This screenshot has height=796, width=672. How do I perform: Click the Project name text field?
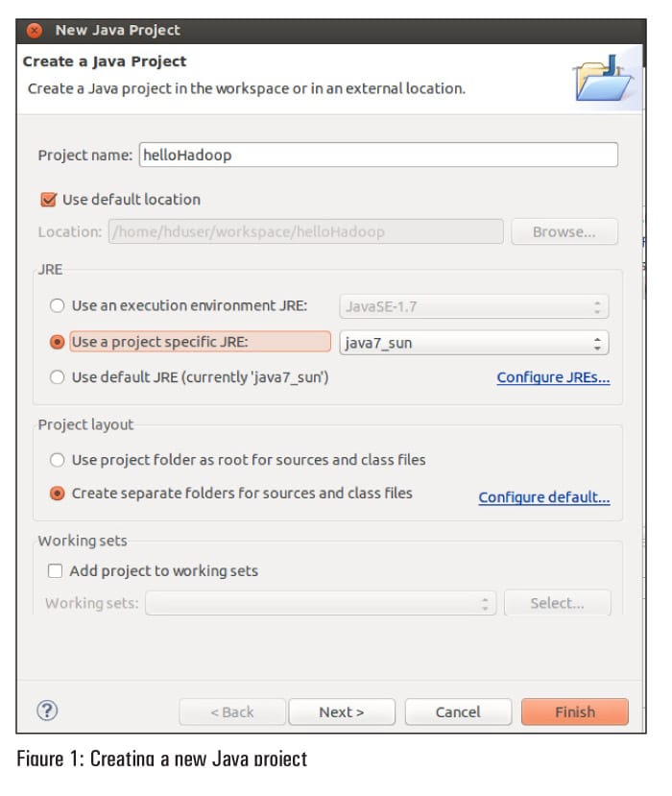tap(378, 155)
